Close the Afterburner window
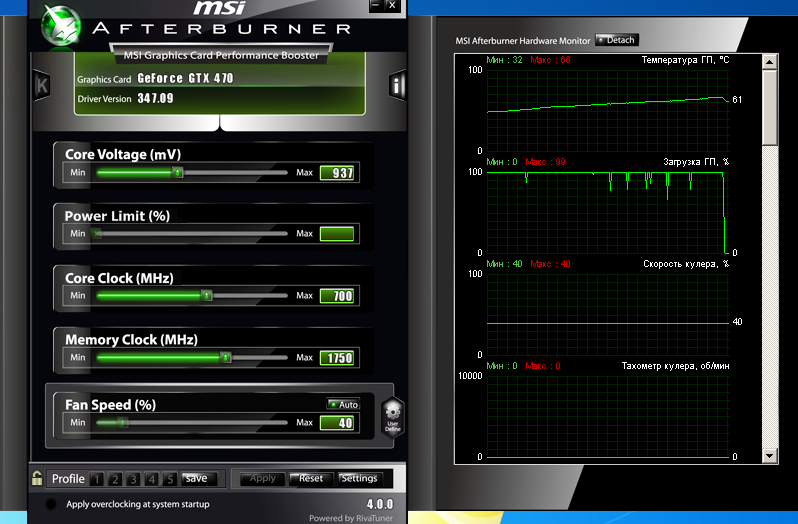 click(x=391, y=5)
